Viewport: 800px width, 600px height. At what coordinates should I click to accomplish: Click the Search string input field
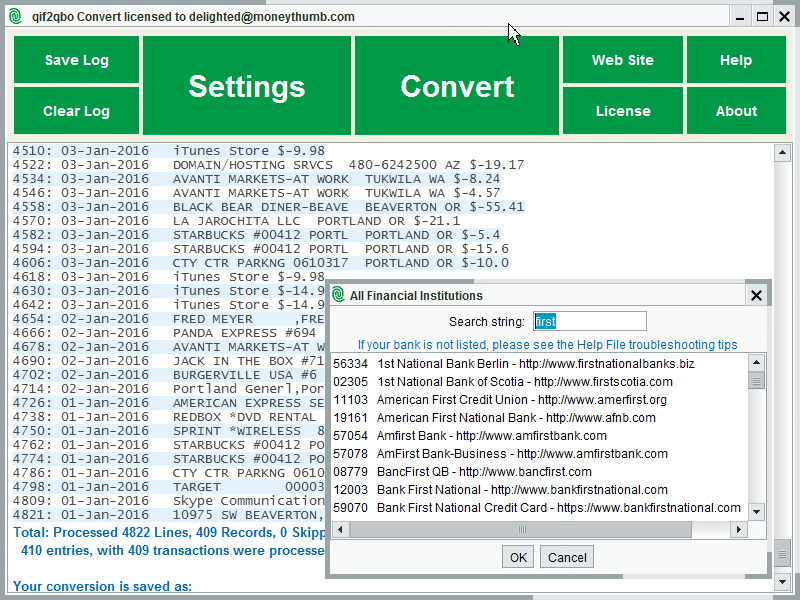point(590,321)
